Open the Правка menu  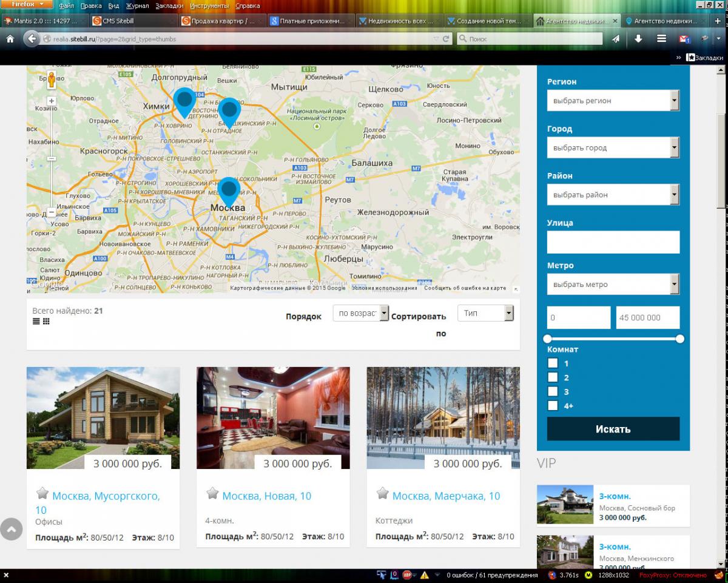tap(91, 5)
